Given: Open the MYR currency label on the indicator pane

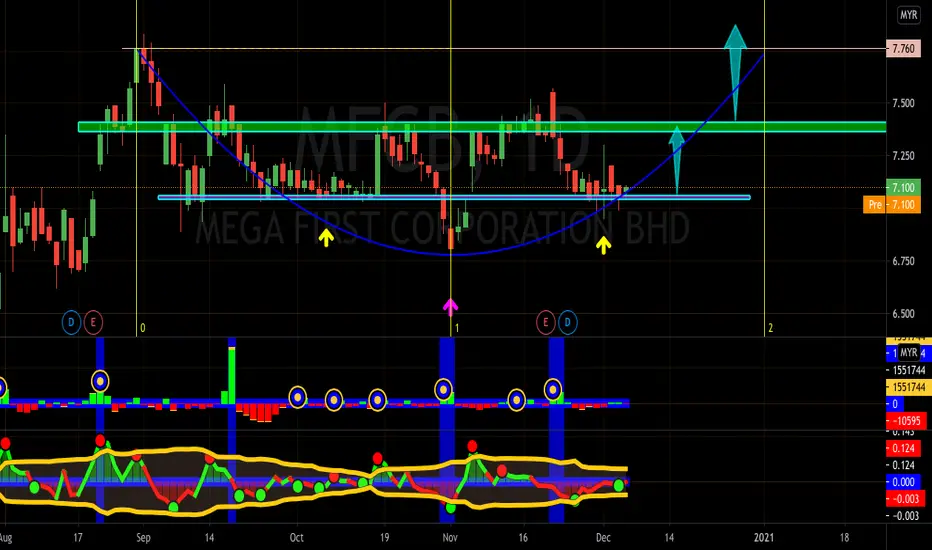Looking at the screenshot, I should tap(908, 353).
